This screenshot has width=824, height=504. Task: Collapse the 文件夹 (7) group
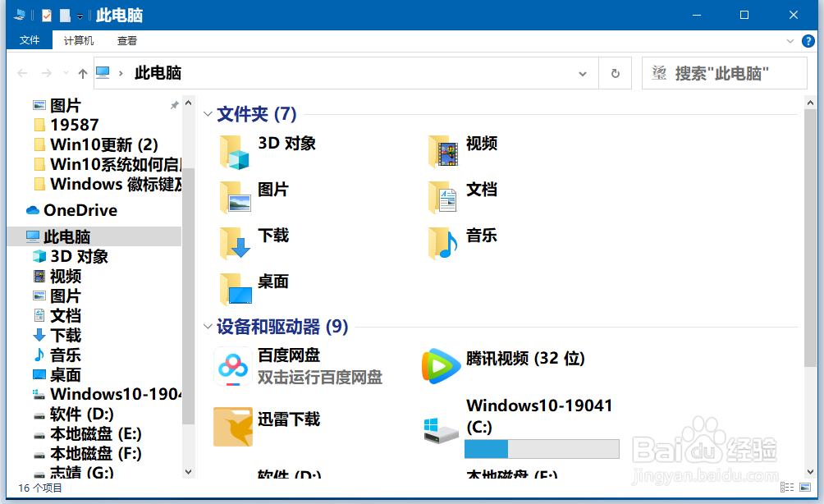208,114
